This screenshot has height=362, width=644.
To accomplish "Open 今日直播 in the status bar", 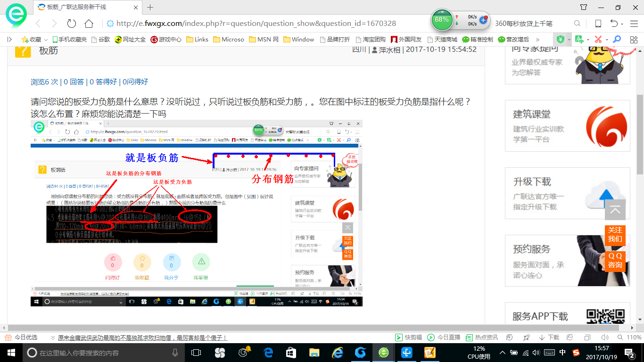I will click(x=444, y=337).
